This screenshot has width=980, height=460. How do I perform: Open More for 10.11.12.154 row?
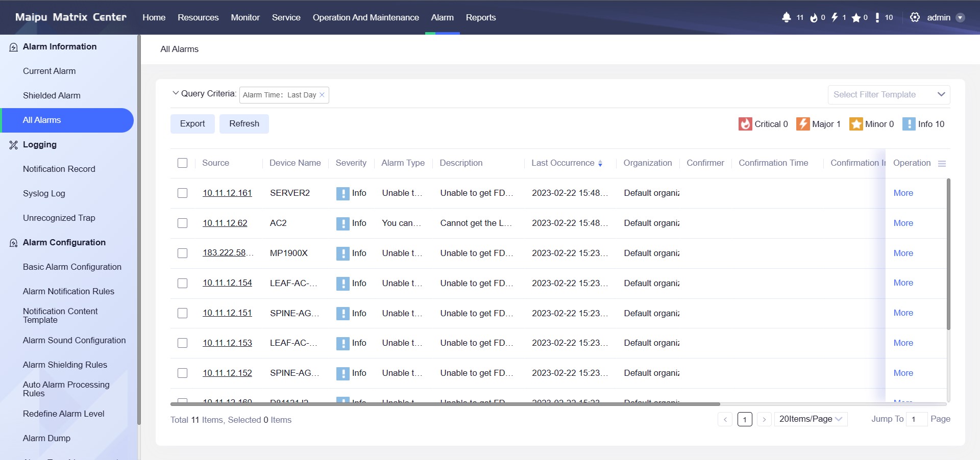(903, 283)
